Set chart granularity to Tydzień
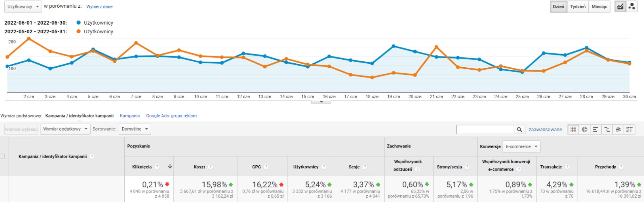This screenshot has width=644, height=202. pos(578,6)
